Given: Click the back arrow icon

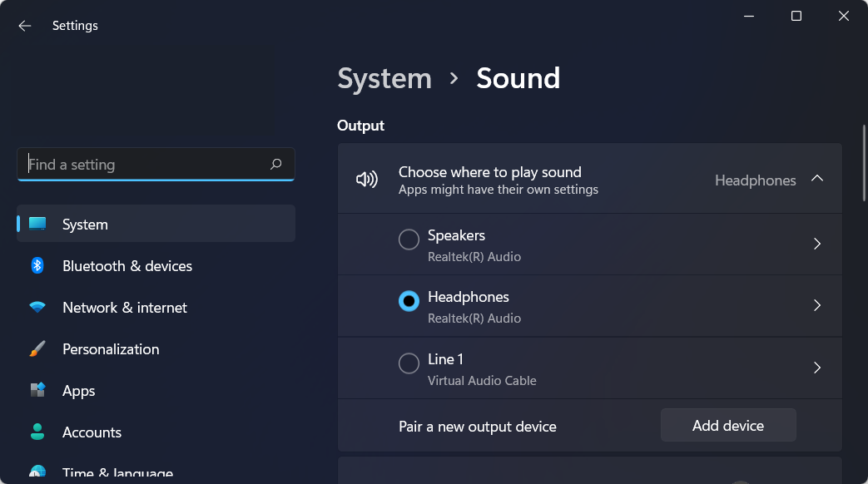Looking at the screenshot, I should tap(24, 26).
